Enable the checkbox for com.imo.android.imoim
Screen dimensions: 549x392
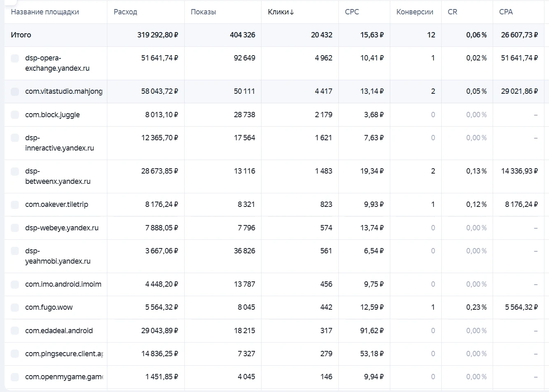[15, 285]
